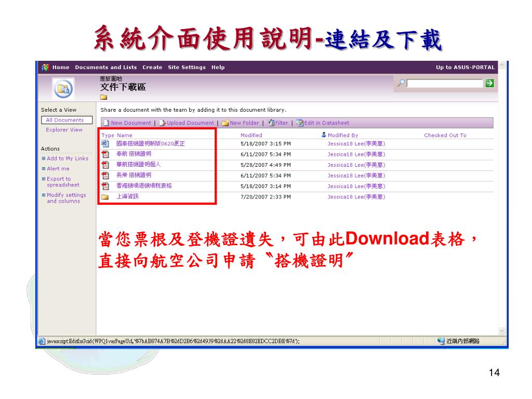Select the All Documents view

[67, 120]
